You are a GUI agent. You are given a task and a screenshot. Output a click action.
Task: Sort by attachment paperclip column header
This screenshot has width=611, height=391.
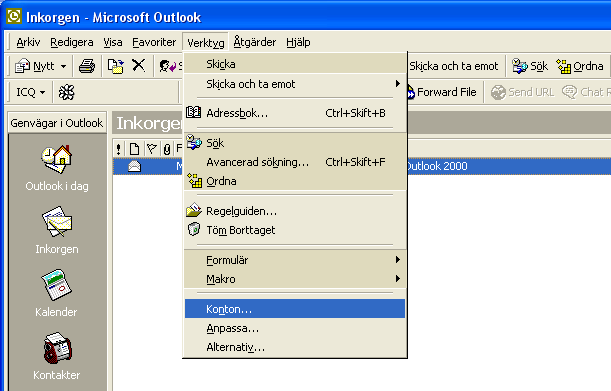[167, 149]
